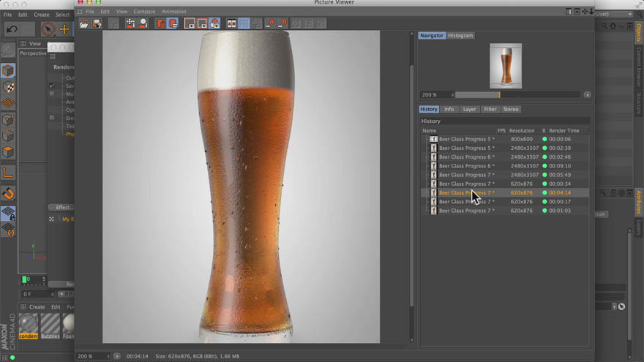Click Save As disk icon in Picture Viewer

(x=97, y=24)
